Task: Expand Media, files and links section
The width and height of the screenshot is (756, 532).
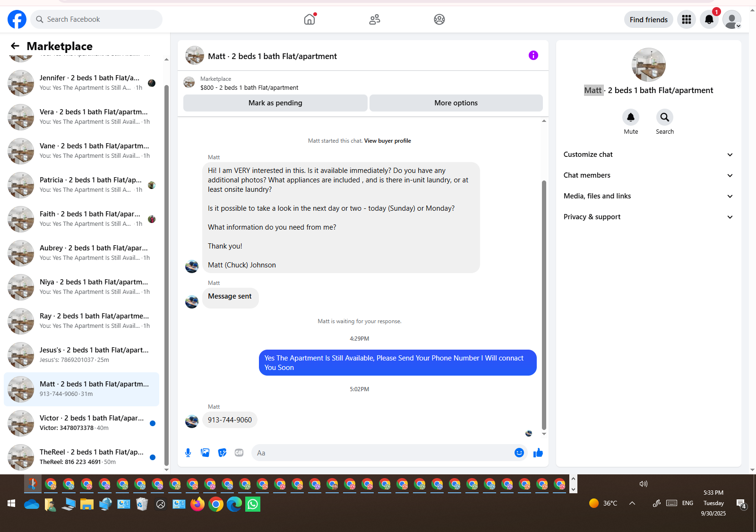Action: coord(649,196)
